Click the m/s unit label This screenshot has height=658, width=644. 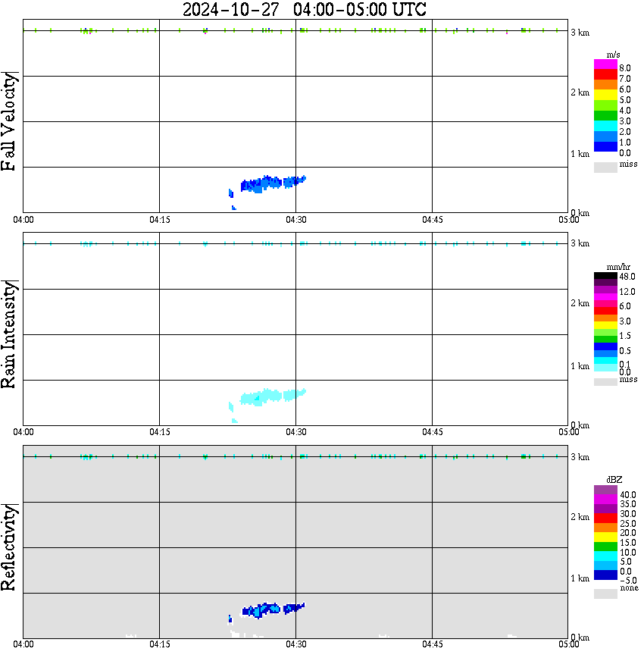pos(613,55)
